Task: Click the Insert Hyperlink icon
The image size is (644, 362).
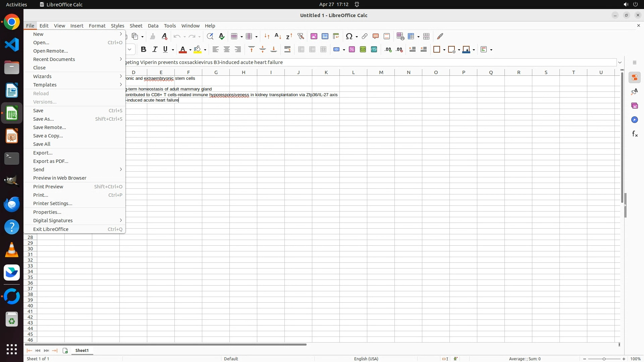Action: coord(365,36)
